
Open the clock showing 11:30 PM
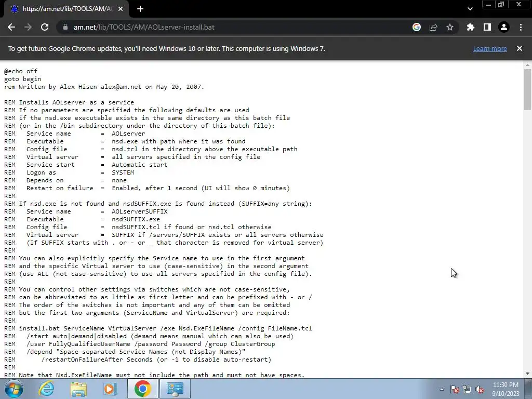[x=506, y=389]
